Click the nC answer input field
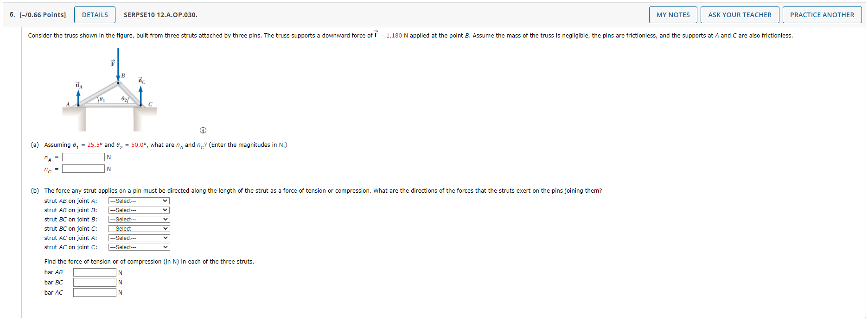This screenshot has height=321, width=868. pos(83,168)
